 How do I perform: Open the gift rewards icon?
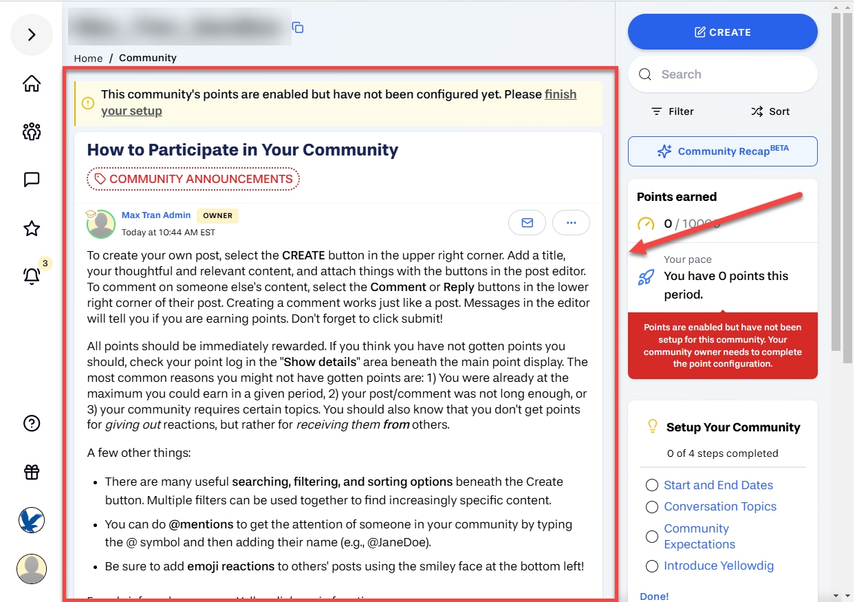[32, 472]
